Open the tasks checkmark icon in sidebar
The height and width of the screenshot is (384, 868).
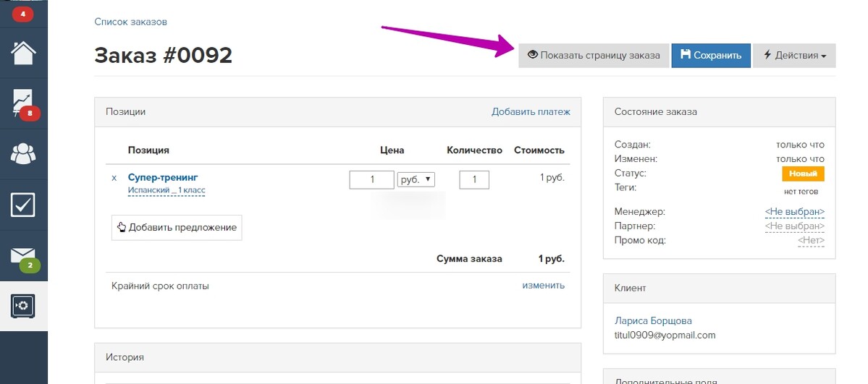coord(23,204)
